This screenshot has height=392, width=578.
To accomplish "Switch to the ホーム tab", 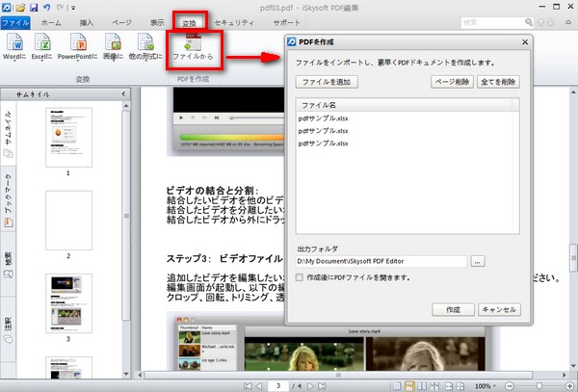I will [x=51, y=23].
